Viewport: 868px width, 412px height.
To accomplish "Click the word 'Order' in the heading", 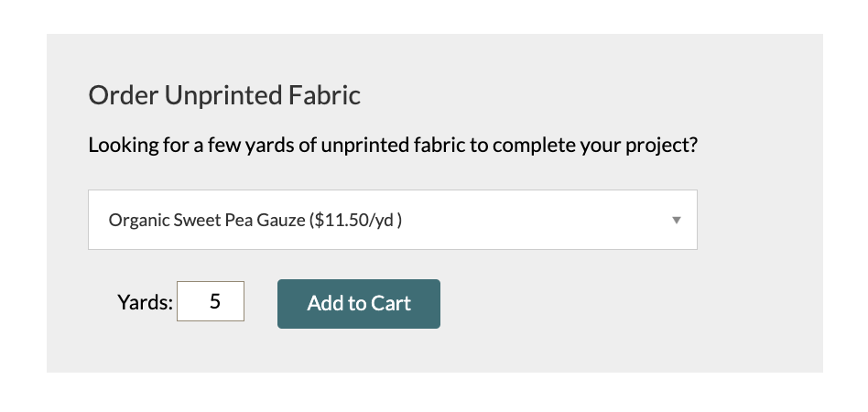I will pos(124,95).
